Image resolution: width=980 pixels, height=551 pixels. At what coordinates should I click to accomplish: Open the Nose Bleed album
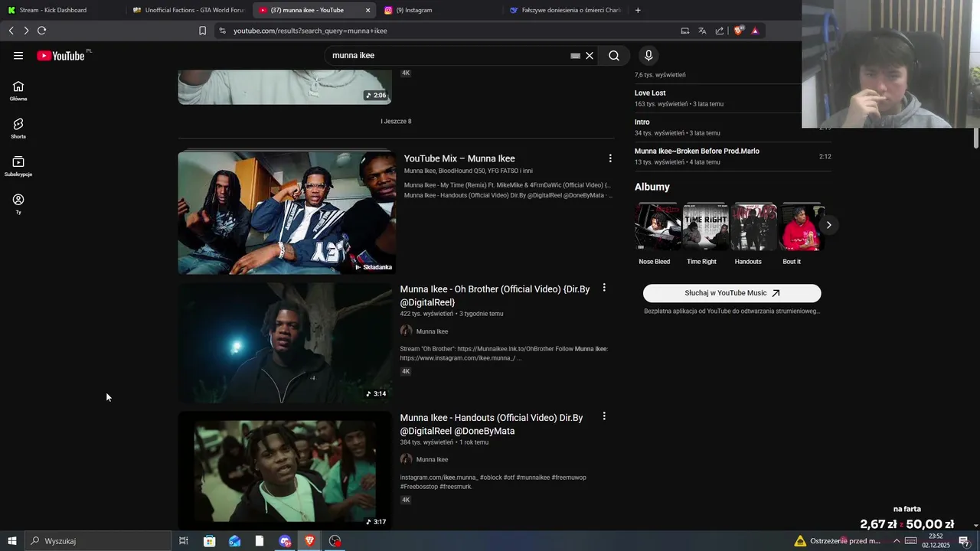click(658, 227)
